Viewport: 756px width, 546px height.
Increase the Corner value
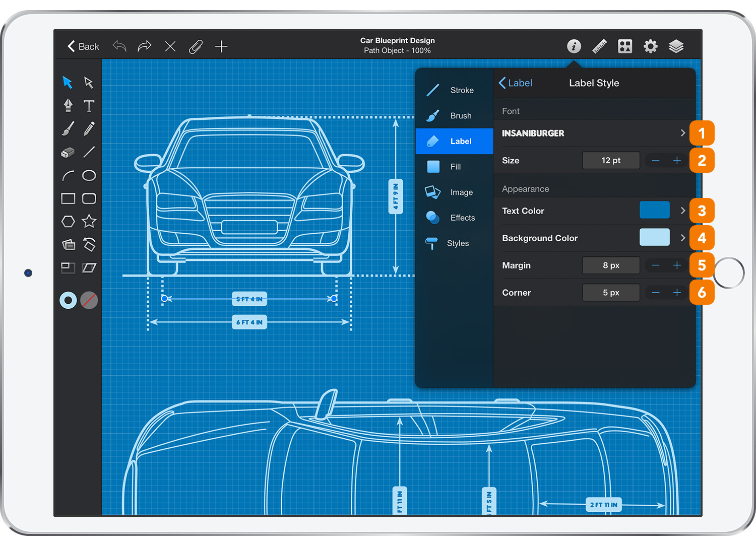[677, 292]
